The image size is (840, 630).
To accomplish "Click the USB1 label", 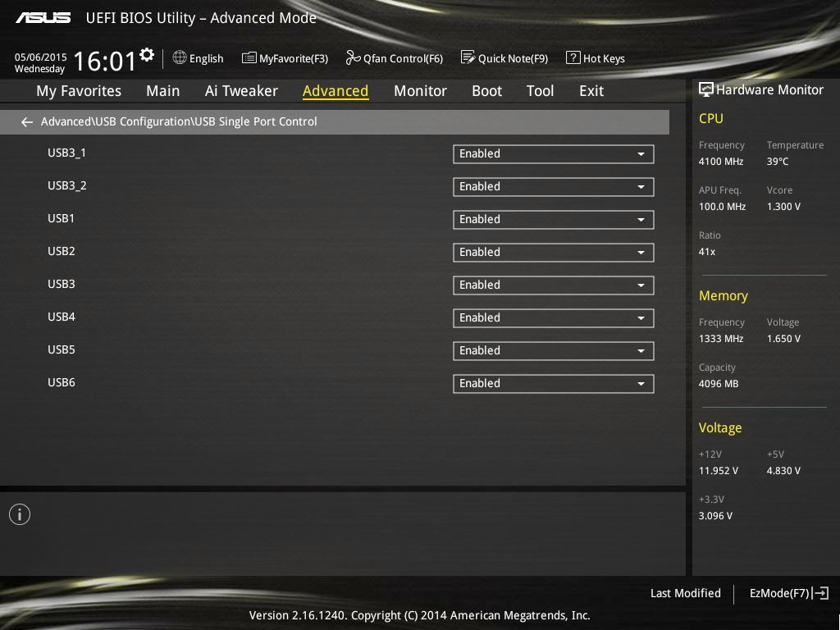I will pos(61,218).
